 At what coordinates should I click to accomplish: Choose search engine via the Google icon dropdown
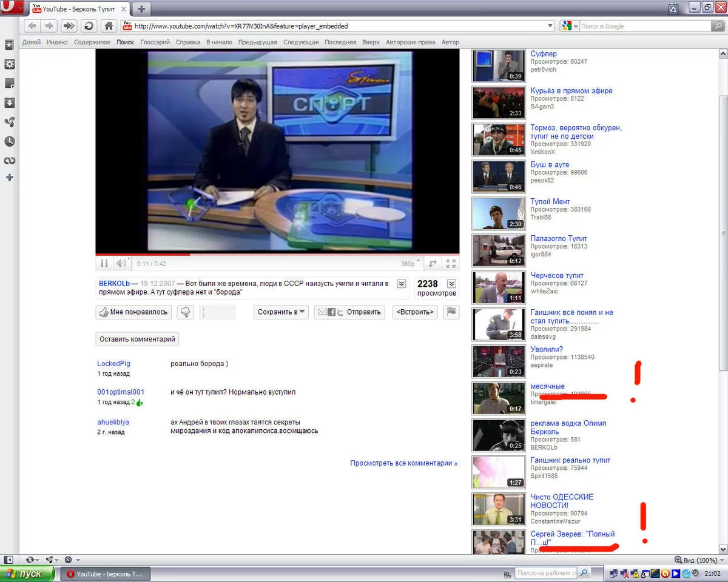coord(569,26)
